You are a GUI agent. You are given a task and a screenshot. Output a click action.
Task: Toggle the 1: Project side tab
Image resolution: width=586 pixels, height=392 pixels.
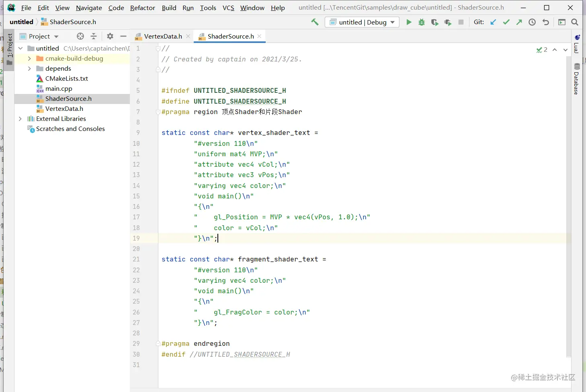coord(9,49)
